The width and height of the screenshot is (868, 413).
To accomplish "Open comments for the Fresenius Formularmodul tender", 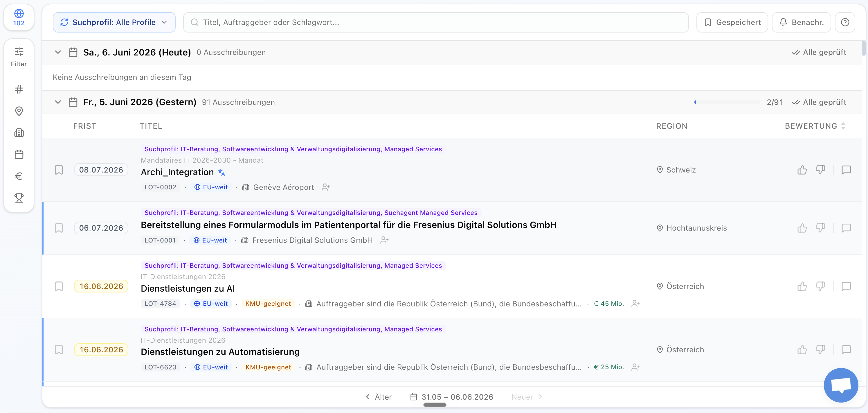I will click(846, 228).
